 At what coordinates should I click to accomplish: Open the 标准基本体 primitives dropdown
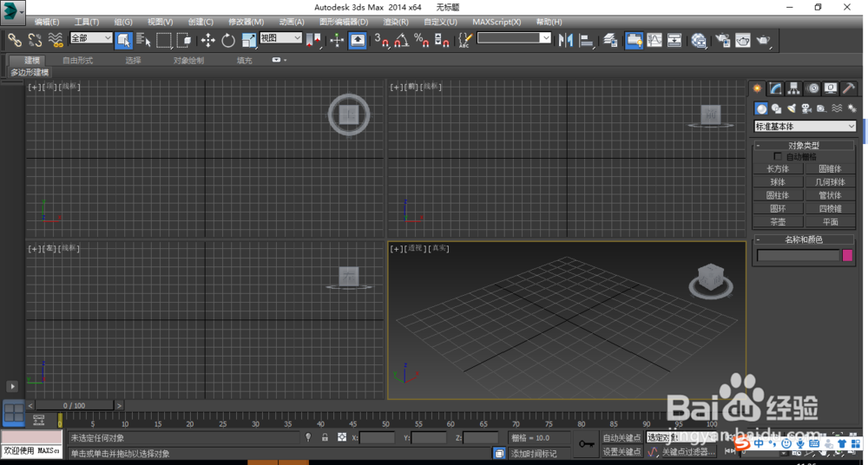pos(805,127)
